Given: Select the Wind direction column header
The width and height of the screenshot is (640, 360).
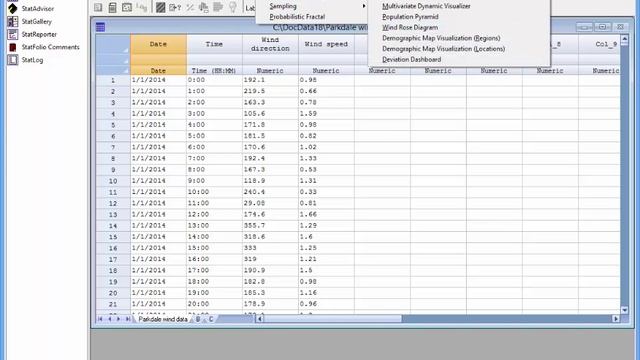Looking at the screenshot, I should click(270, 44).
